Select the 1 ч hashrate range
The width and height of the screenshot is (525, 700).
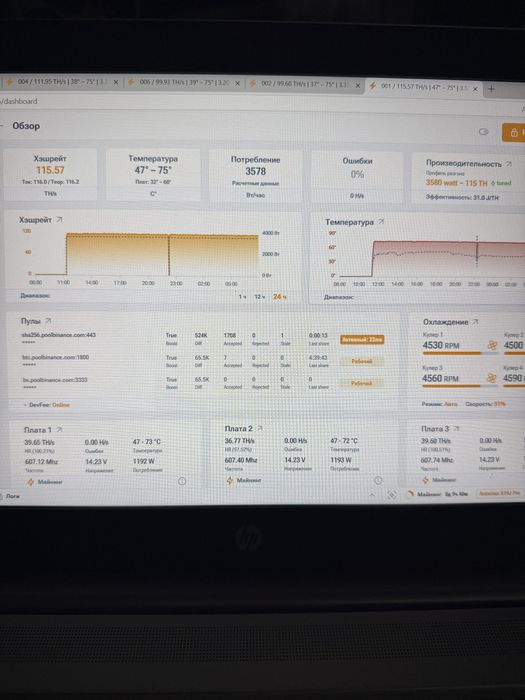242,296
